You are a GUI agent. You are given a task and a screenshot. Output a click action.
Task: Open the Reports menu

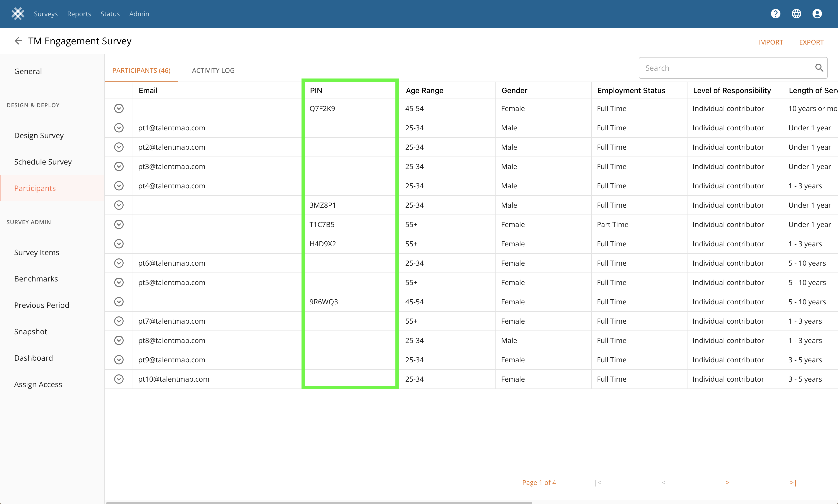79,14
